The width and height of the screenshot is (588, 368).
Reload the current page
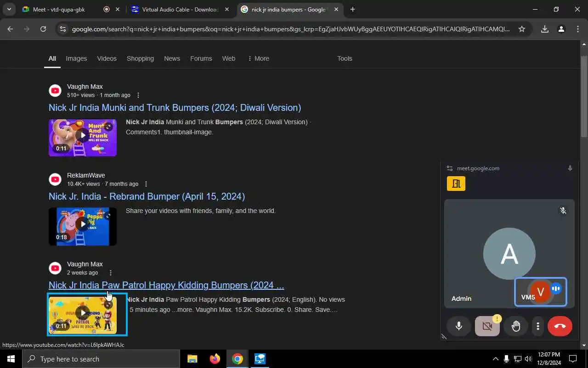[43, 29]
